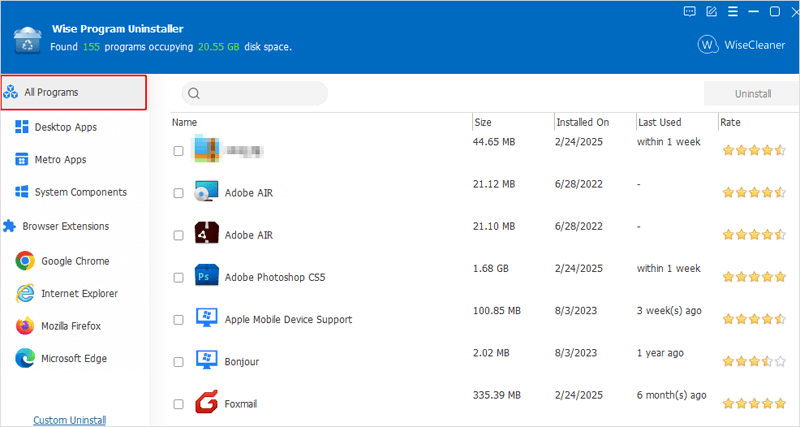Check the box for 21.10 MB Adobe AIR

178,236
